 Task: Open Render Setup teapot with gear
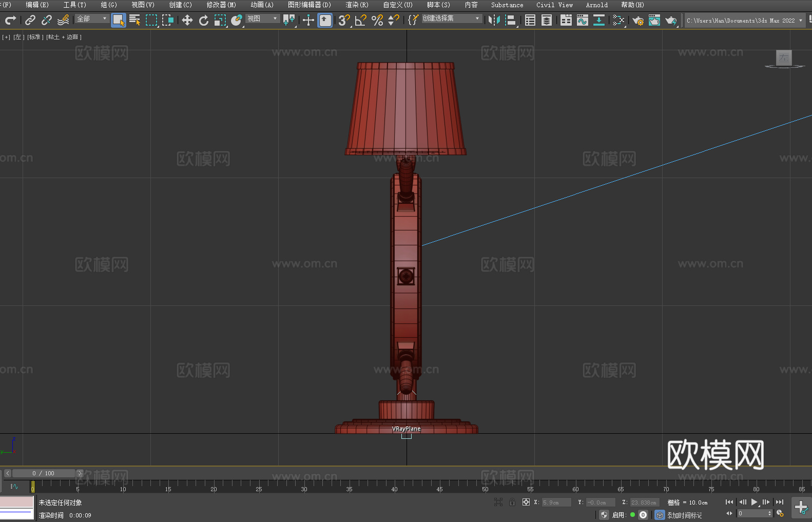click(637, 20)
